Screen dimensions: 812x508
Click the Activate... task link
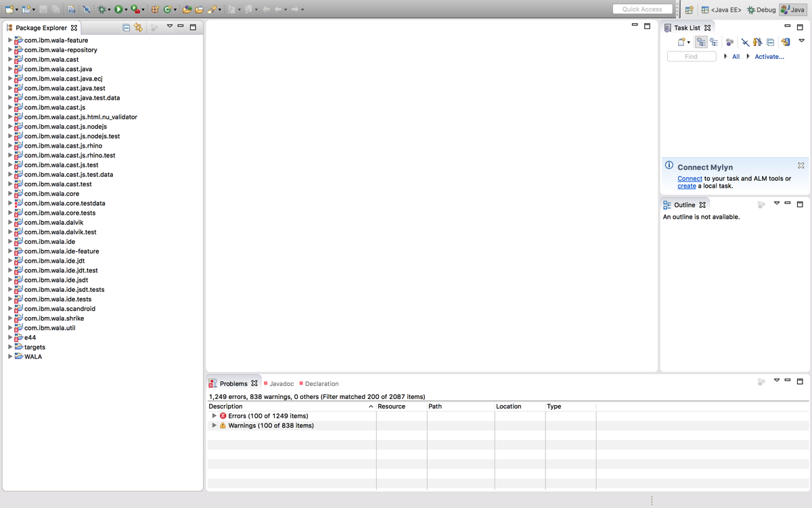pyautogui.click(x=769, y=57)
